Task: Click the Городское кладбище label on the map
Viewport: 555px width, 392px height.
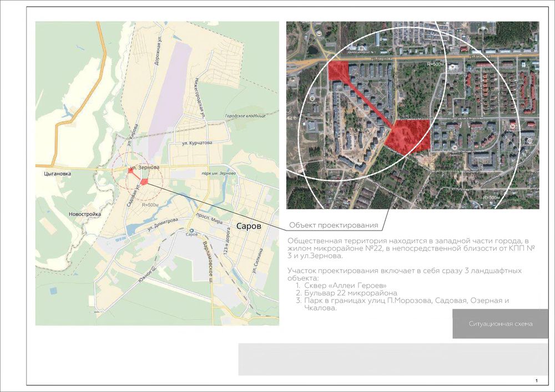Action: 245,116
